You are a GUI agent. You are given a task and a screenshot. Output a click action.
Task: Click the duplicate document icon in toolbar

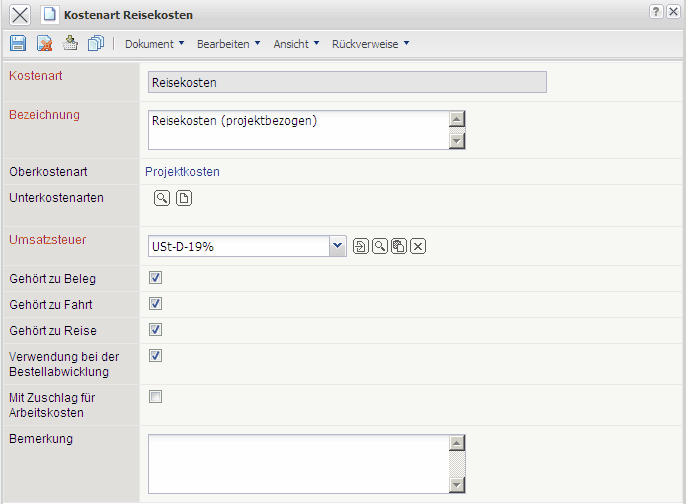(x=96, y=44)
